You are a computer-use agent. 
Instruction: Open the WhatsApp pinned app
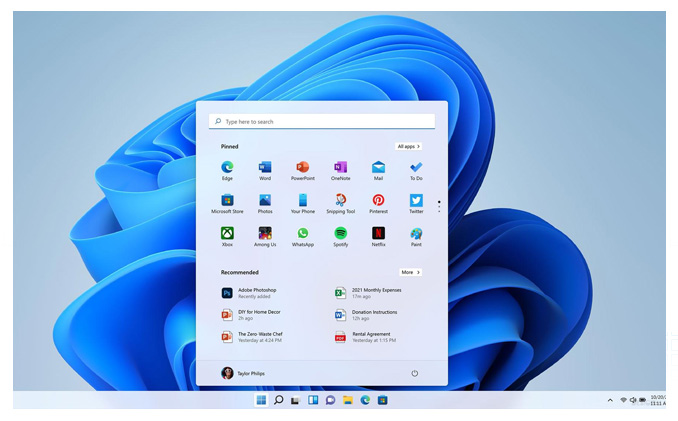click(303, 236)
